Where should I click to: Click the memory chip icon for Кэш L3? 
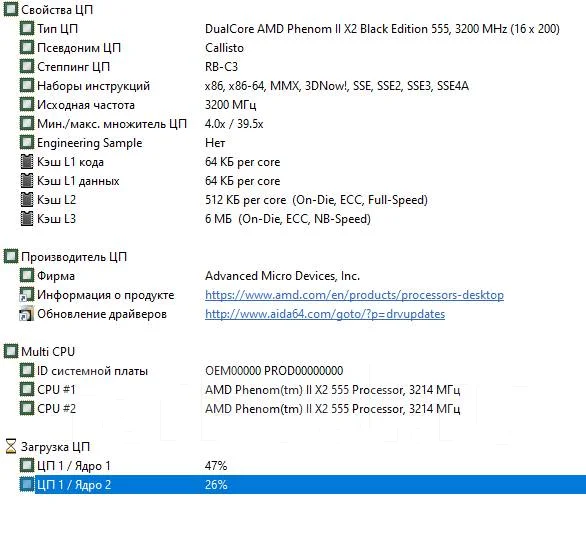coord(27,219)
